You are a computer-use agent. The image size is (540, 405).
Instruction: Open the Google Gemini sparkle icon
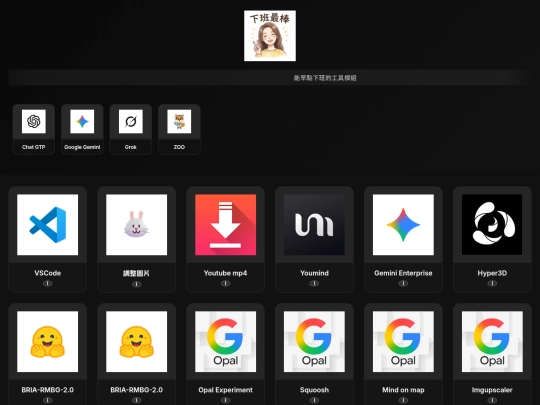coord(82,121)
